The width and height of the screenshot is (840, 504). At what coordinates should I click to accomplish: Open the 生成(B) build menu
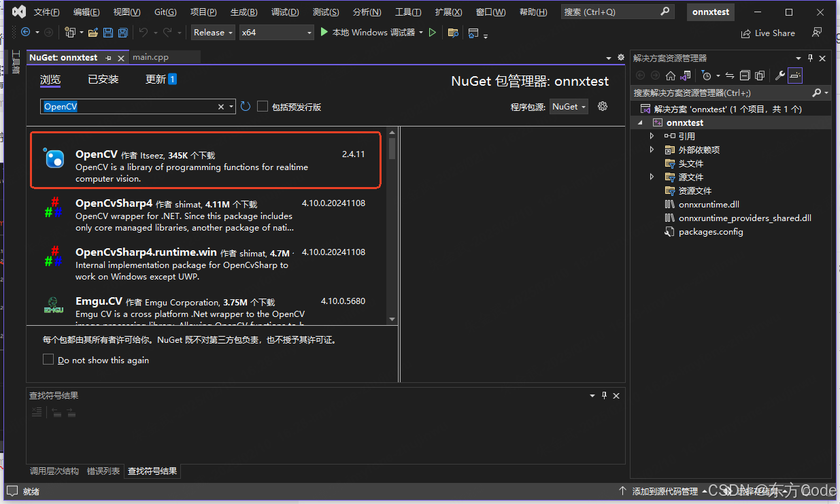point(243,12)
